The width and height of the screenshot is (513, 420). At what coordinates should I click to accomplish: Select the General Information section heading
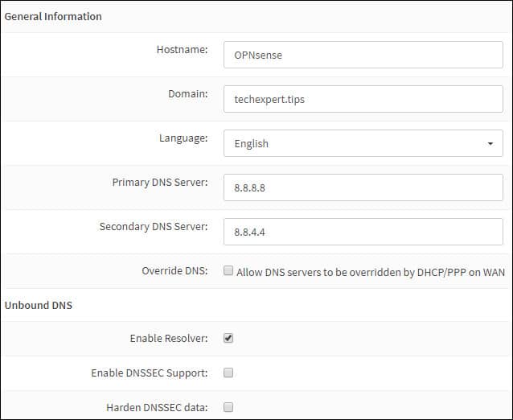tap(53, 16)
